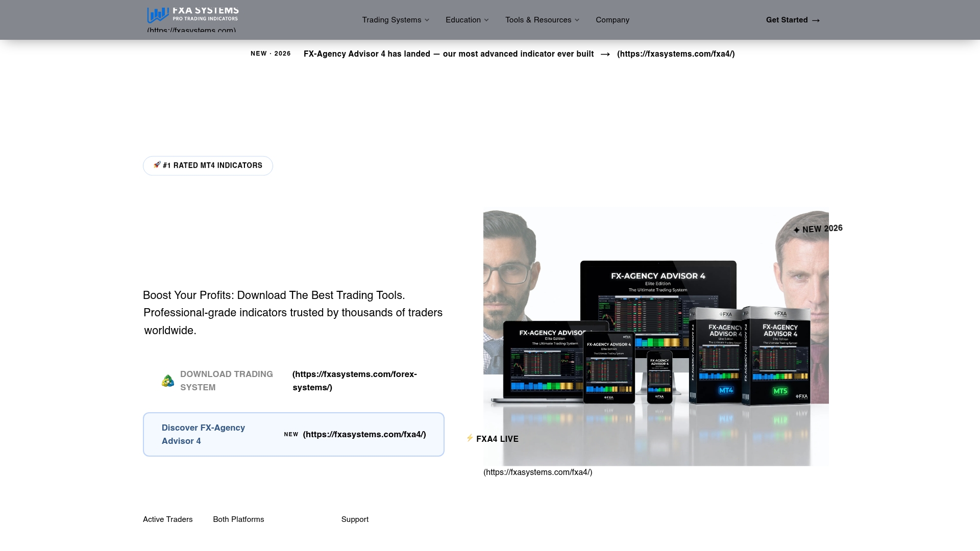The height and width of the screenshot is (551, 980).
Task: Open the fxa4 link below the image
Action: point(538,472)
